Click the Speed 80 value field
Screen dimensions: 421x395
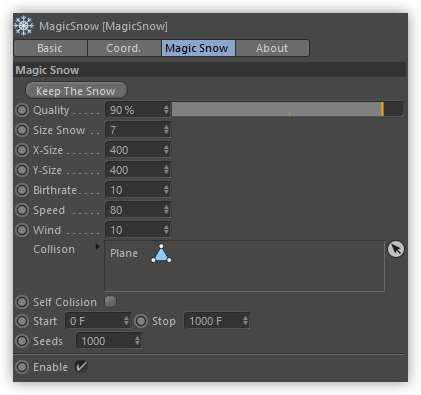pos(138,210)
